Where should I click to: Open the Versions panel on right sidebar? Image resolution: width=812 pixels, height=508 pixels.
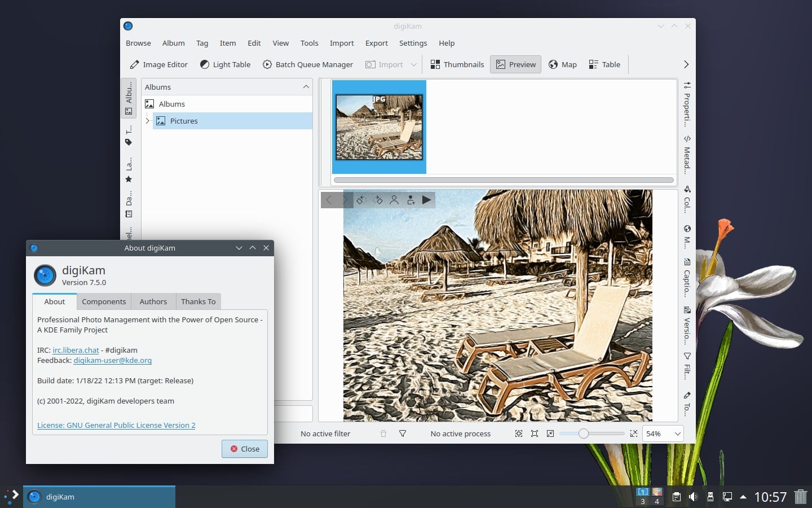point(686,327)
